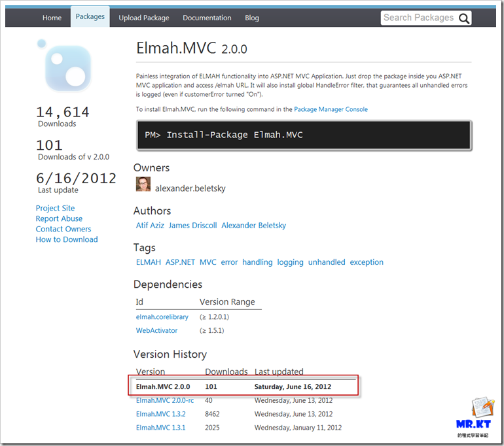504x446 pixels.
Task: Click author Atif Aziz
Action: [x=150, y=226]
